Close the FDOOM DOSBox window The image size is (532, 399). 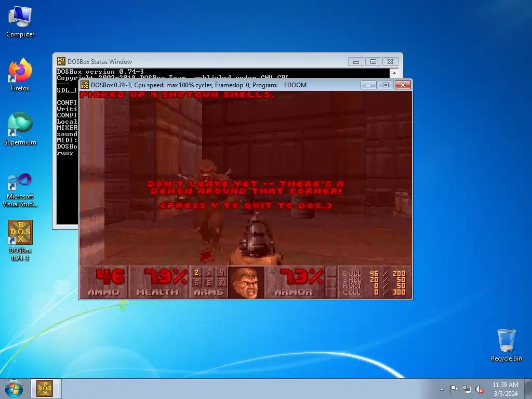point(403,85)
